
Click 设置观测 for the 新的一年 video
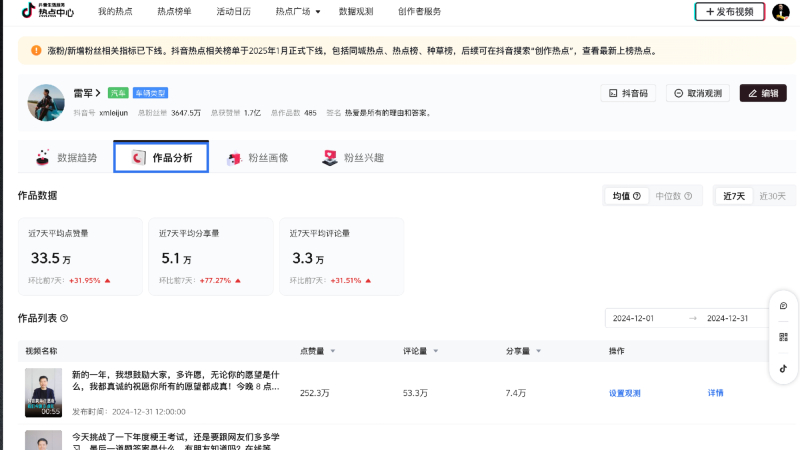click(x=624, y=393)
